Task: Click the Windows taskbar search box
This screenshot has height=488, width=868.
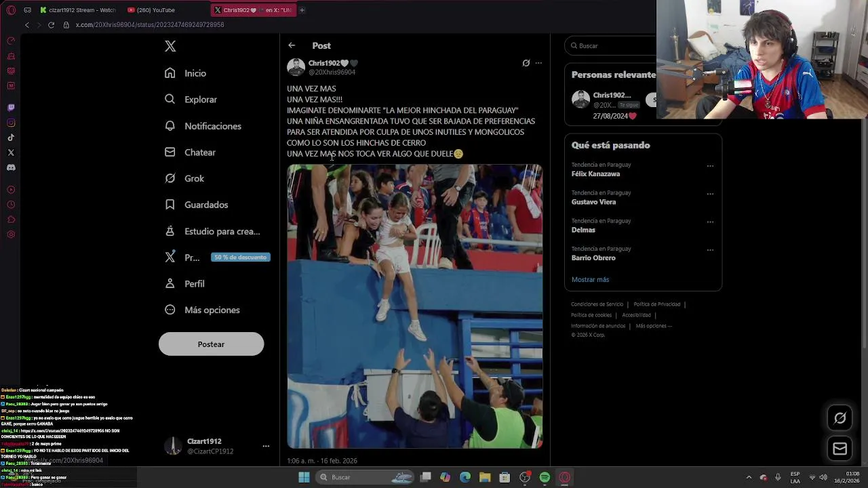Action: point(366,477)
